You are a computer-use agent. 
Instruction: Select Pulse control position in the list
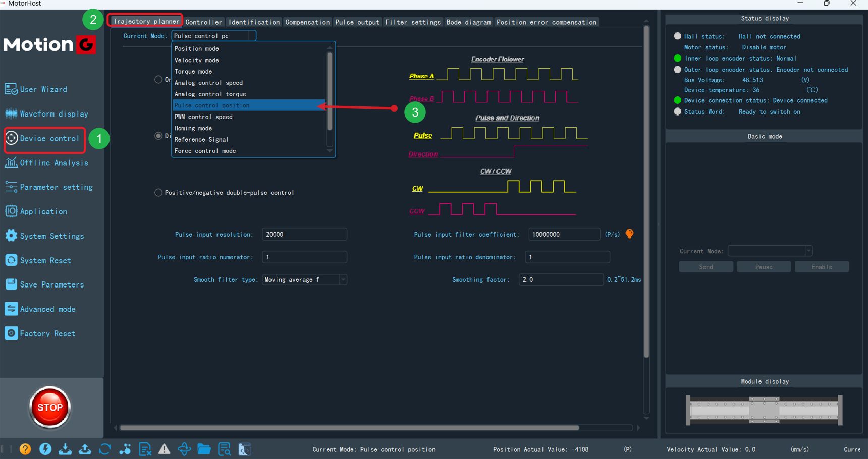tap(249, 105)
